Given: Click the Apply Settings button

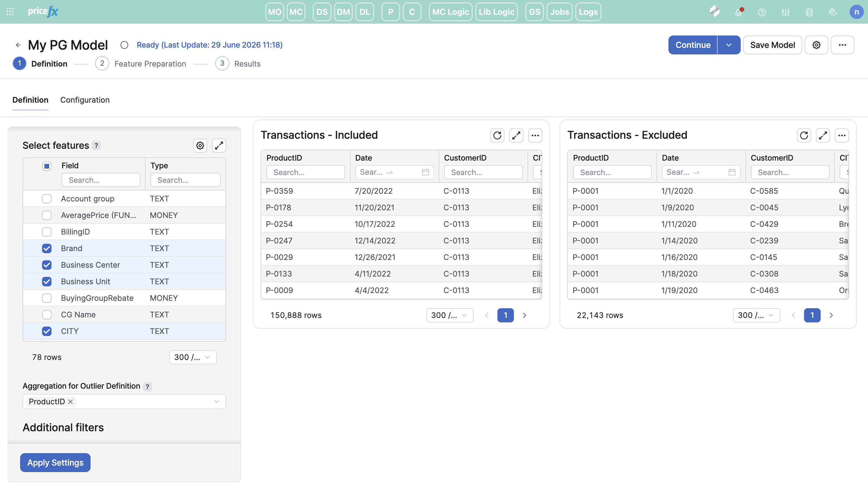Looking at the screenshot, I should (x=55, y=463).
